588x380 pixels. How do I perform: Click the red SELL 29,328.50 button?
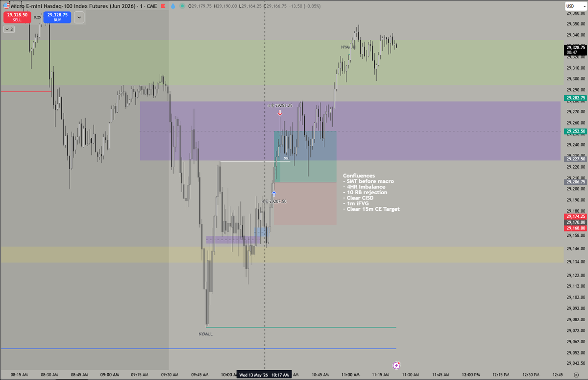tap(17, 17)
